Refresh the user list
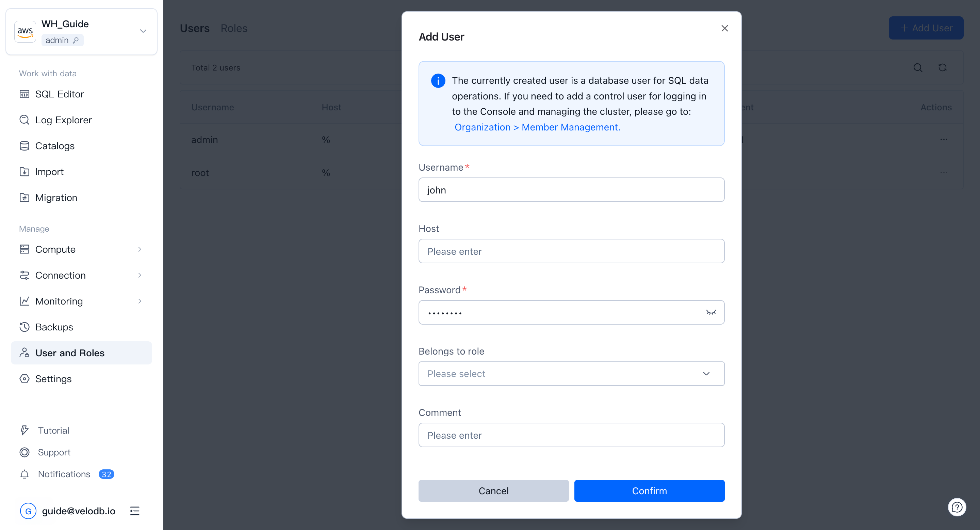 point(943,67)
